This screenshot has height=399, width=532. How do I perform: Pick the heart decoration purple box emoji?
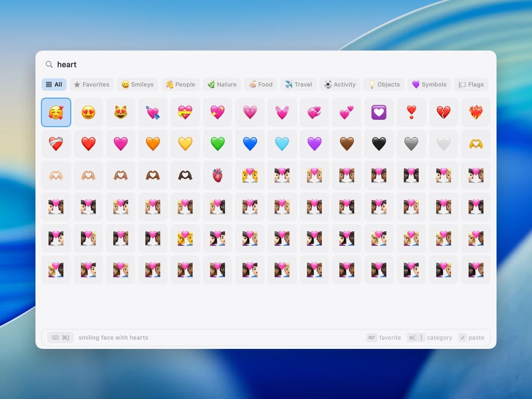click(379, 113)
